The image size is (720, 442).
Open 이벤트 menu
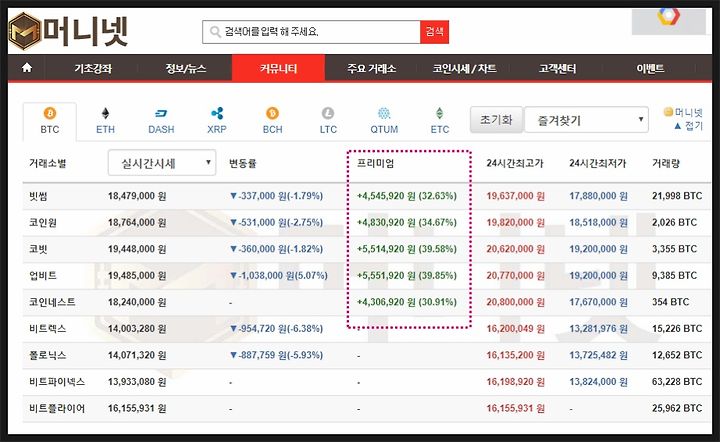tap(650, 68)
